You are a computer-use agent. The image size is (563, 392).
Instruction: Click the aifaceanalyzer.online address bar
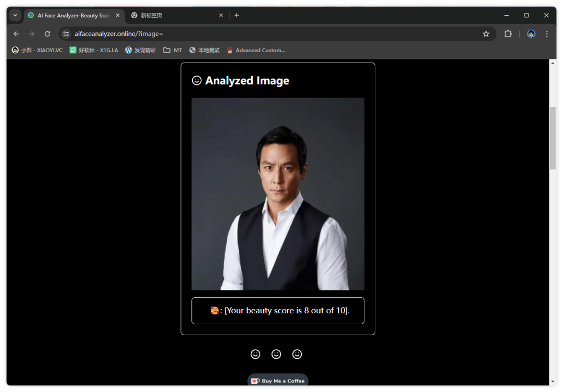(x=276, y=34)
